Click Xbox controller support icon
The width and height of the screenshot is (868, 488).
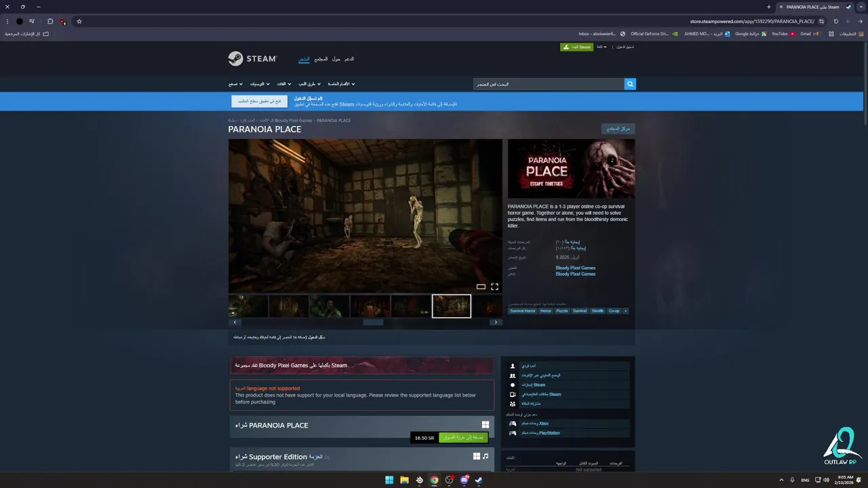[513, 424]
